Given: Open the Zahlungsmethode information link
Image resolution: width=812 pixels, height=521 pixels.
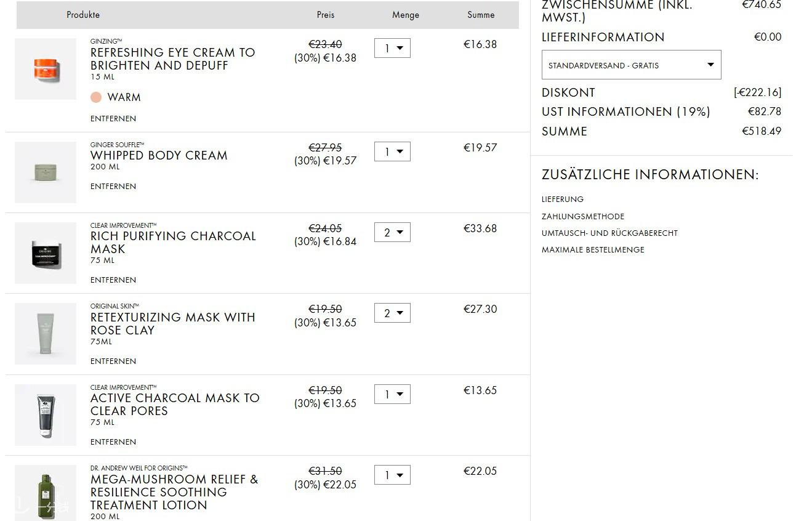Looking at the screenshot, I should click(583, 216).
